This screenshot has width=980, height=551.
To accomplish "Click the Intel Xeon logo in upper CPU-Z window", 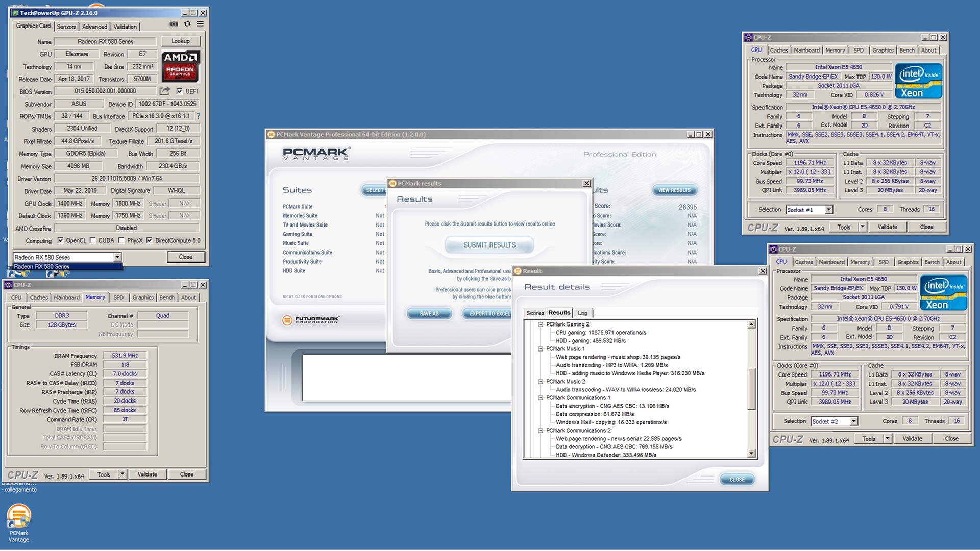I will click(x=919, y=81).
